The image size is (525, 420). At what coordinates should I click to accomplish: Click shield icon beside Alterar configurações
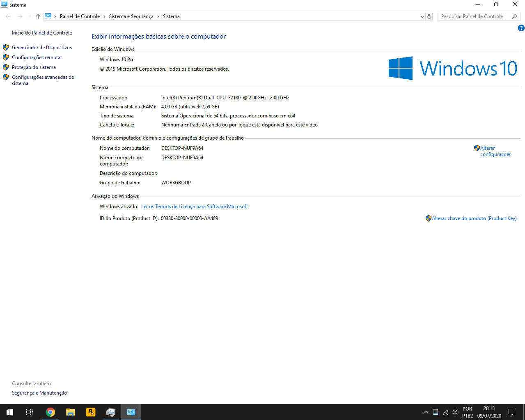477,148
